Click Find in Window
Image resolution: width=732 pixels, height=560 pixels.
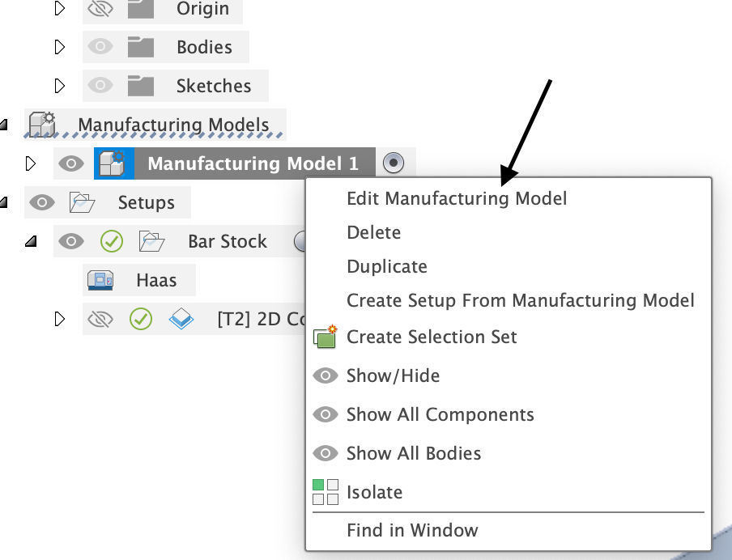[412, 530]
